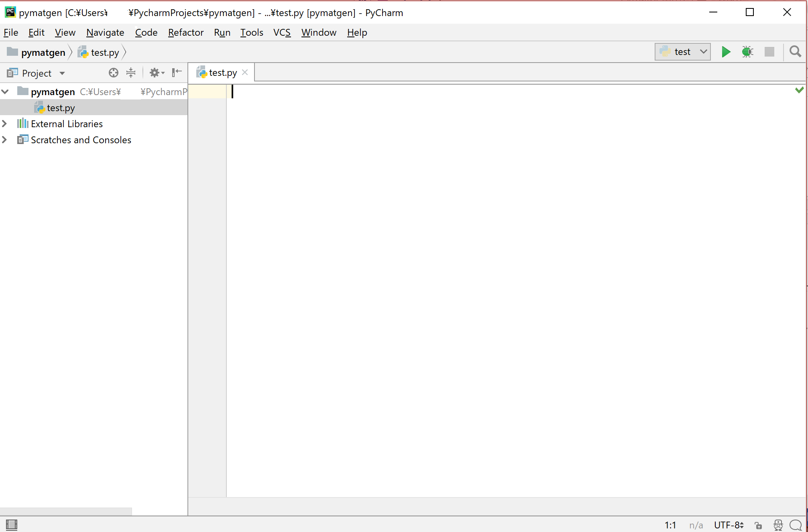Select test.py in the Project tree
The width and height of the screenshot is (808, 532).
tap(61, 108)
